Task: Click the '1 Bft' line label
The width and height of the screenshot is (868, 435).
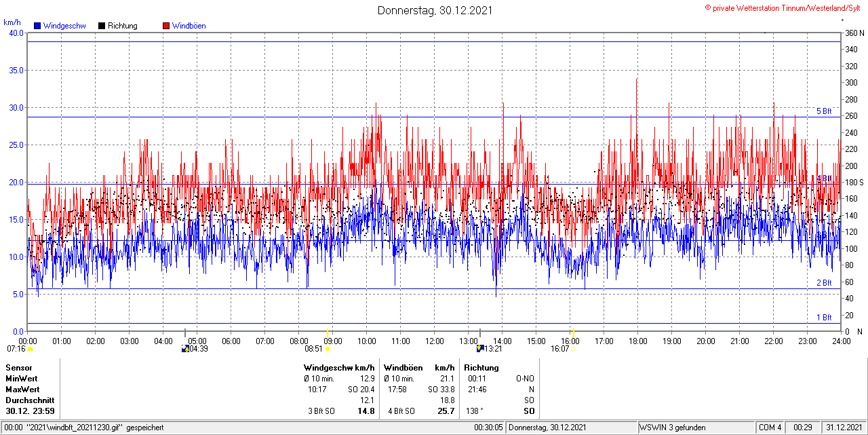Action: [824, 318]
